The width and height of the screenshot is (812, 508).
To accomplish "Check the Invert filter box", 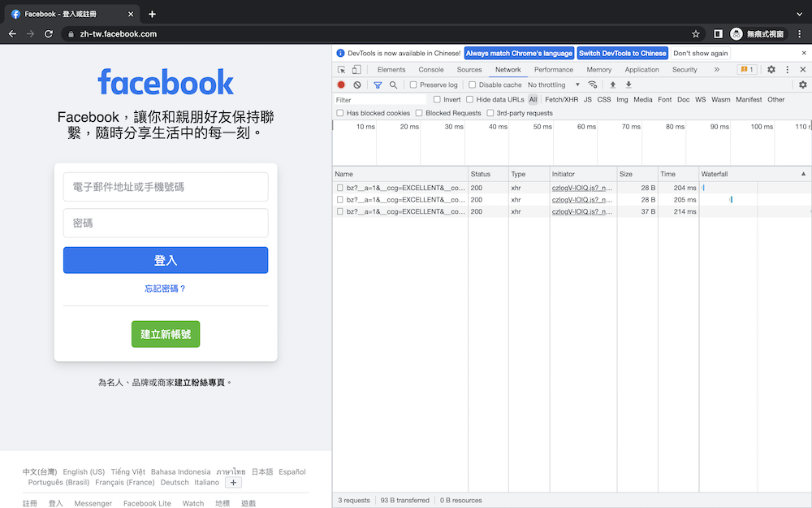I will point(437,99).
